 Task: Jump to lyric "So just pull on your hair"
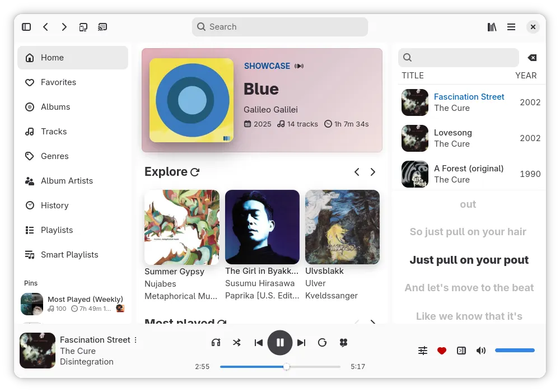tap(468, 232)
